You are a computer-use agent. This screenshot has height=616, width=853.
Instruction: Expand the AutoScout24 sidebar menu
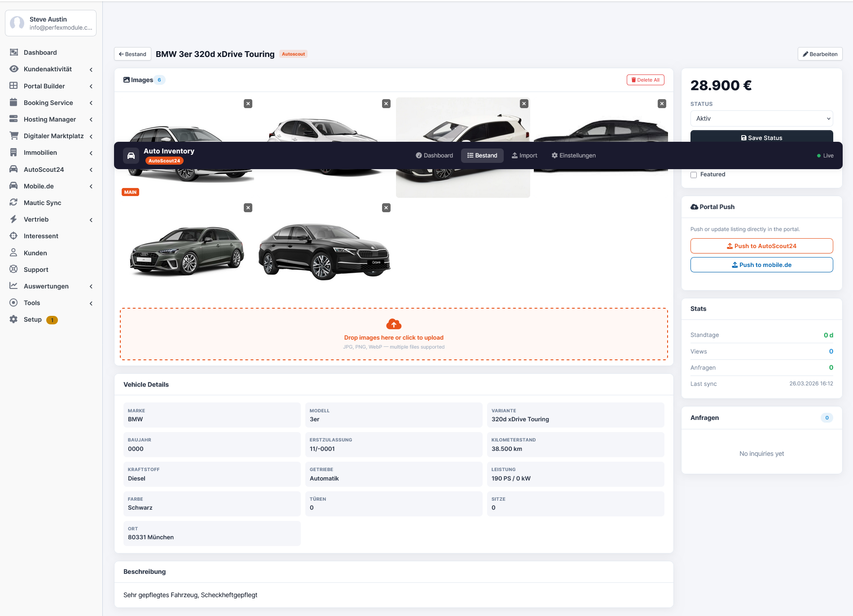pos(91,170)
